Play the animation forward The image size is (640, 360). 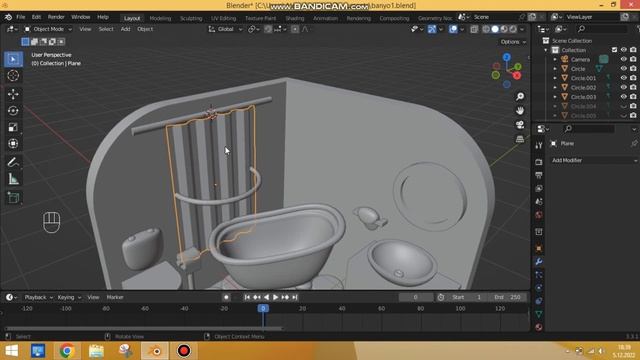pos(276,297)
